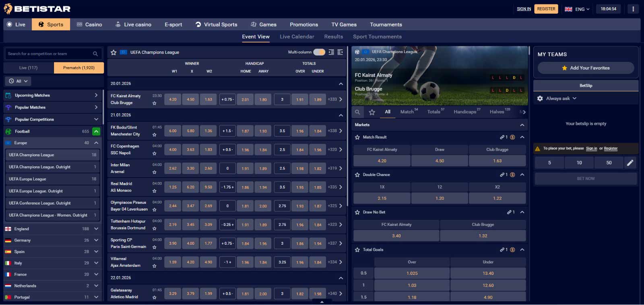This screenshot has width=644, height=305.
Task: Switch to the Totals markets tab
Action: [436, 112]
